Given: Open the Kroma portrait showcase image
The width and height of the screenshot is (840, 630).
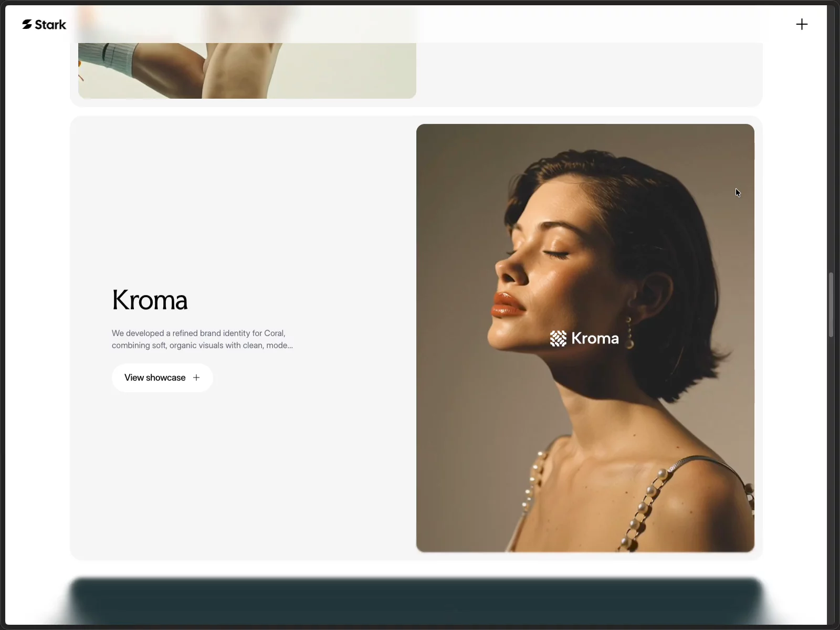Looking at the screenshot, I should coord(585,338).
